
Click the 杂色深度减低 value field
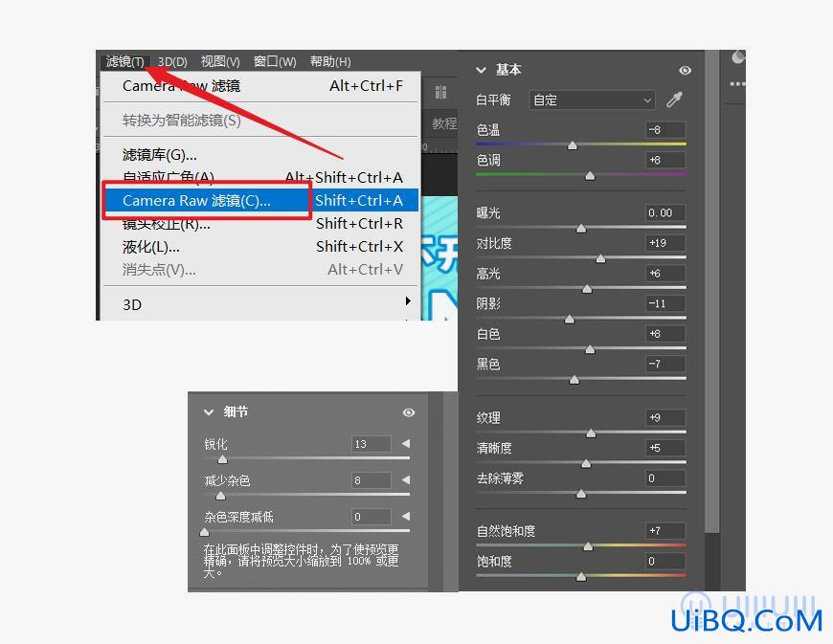point(371,517)
